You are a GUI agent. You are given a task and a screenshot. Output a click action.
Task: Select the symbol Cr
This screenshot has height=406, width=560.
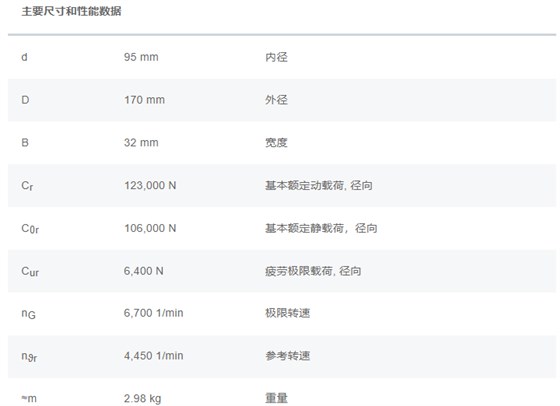click(x=28, y=186)
